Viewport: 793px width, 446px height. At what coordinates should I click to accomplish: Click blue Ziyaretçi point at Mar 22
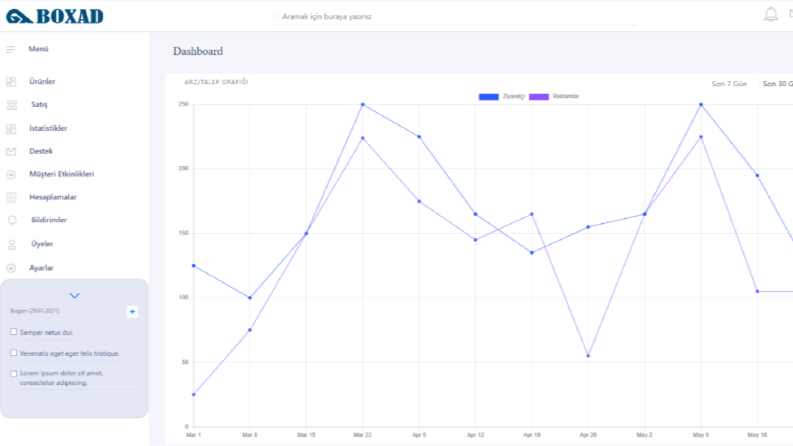(363, 105)
